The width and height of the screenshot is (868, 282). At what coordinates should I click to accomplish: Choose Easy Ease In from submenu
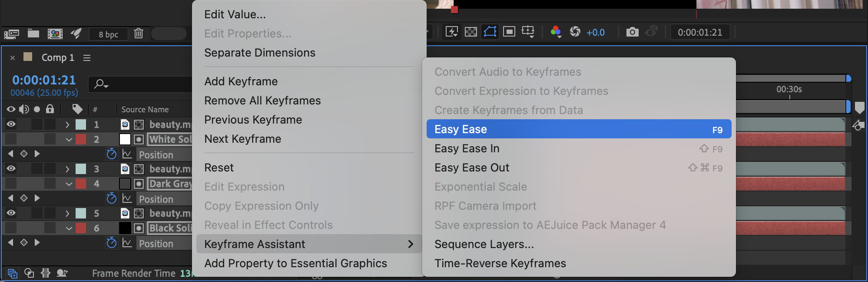pyautogui.click(x=467, y=148)
